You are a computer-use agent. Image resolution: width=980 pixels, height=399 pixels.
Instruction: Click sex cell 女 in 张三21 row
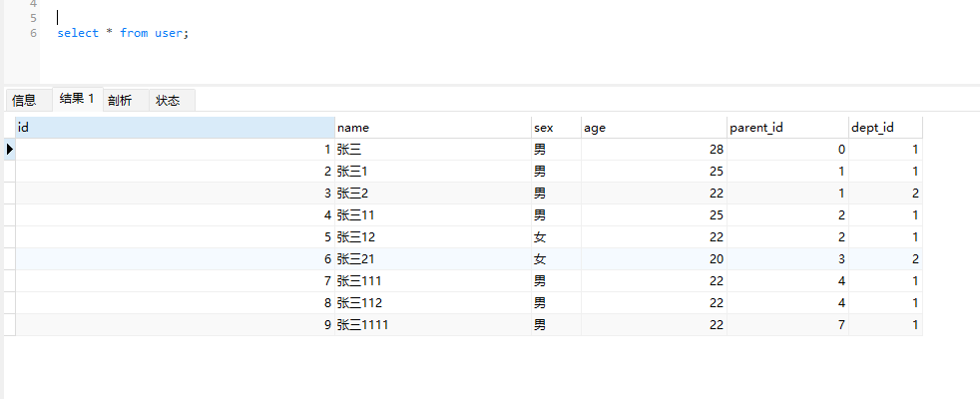(x=556, y=258)
